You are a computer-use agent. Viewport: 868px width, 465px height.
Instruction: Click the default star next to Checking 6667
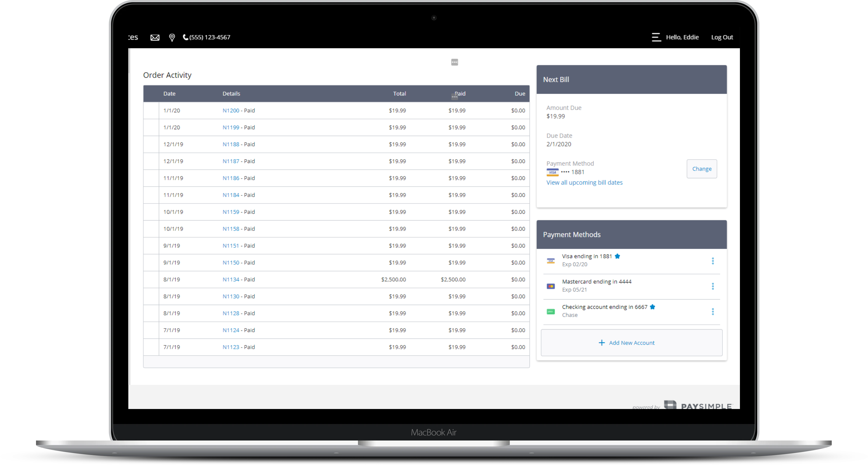652,306
